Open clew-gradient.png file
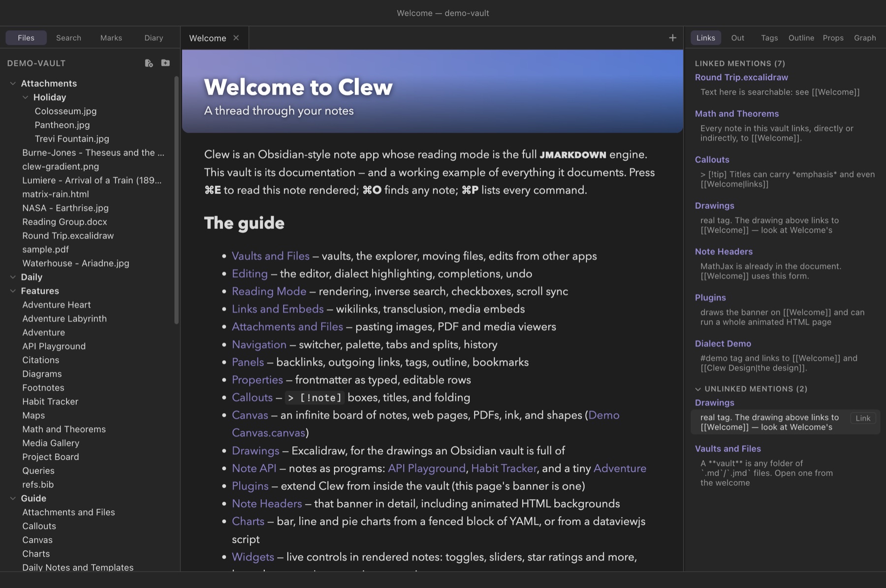Image resolution: width=886 pixels, height=588 pixels. tap(61, 166)
